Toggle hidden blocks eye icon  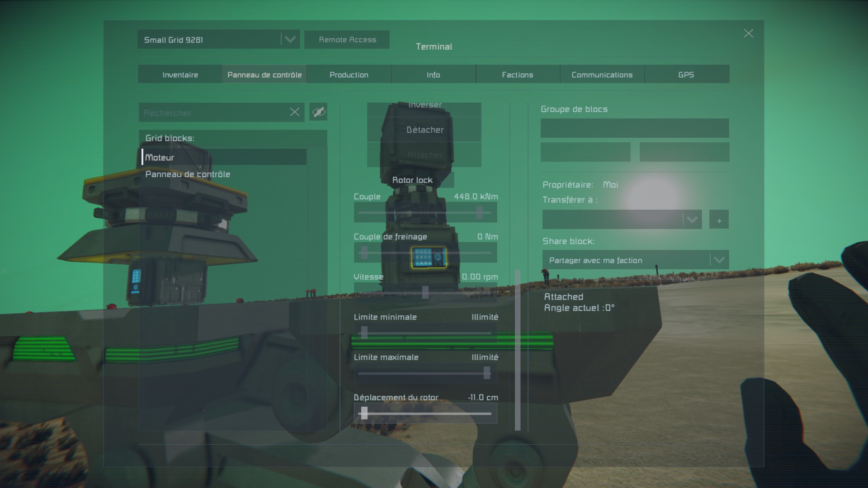click(318, 112)
